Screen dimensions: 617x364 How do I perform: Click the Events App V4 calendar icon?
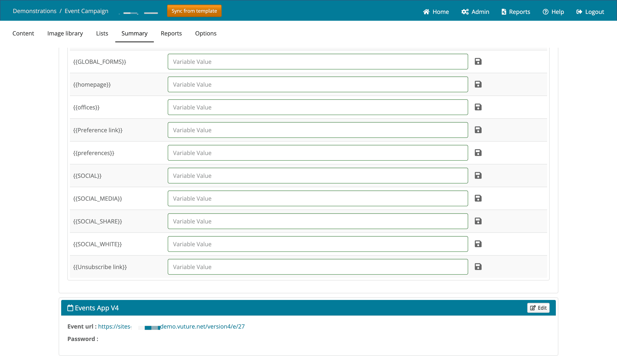[x=70, y=308]
